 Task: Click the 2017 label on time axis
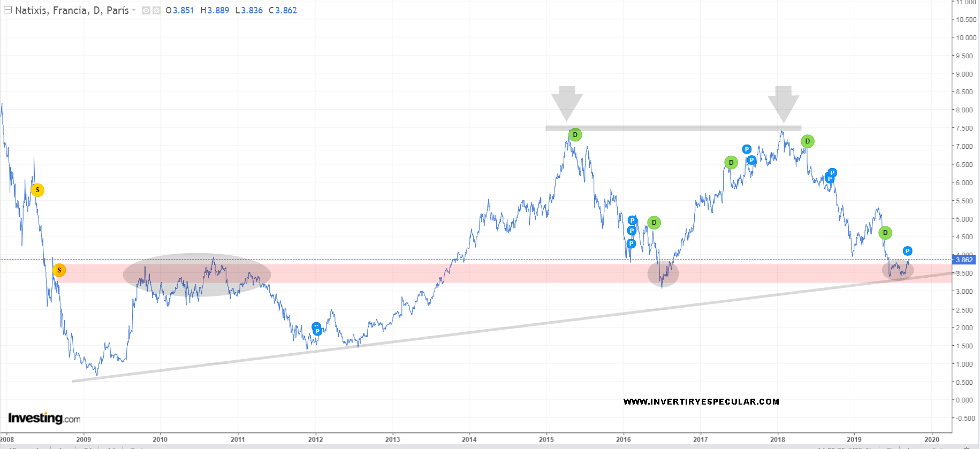[x=700, y=439]
